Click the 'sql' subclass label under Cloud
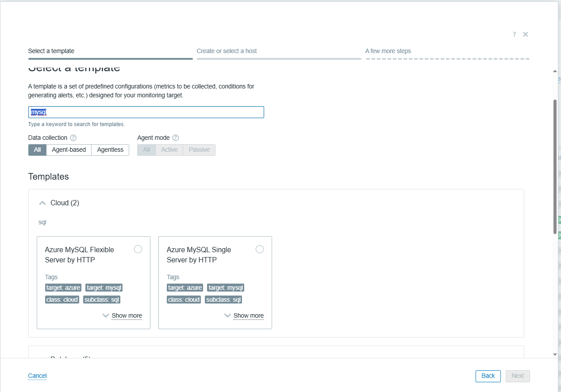 (x=42, y=222)
